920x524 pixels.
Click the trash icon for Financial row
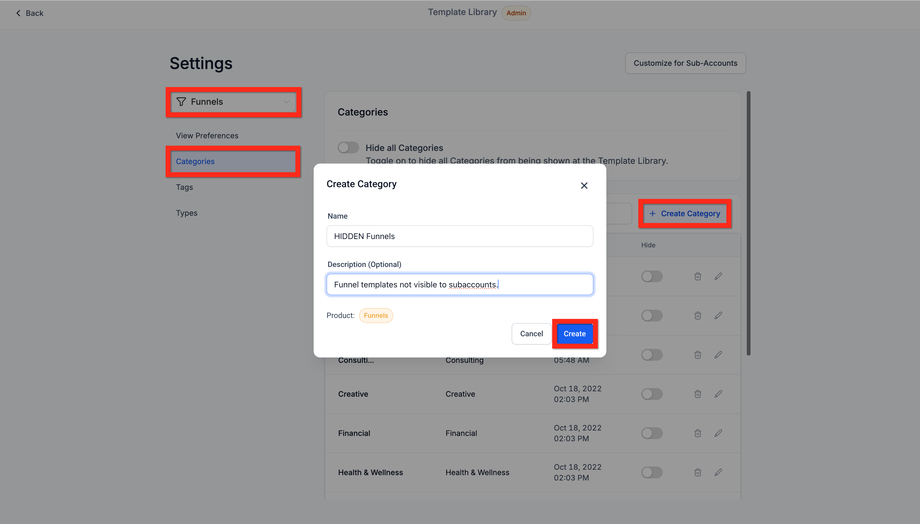[698, 433]
